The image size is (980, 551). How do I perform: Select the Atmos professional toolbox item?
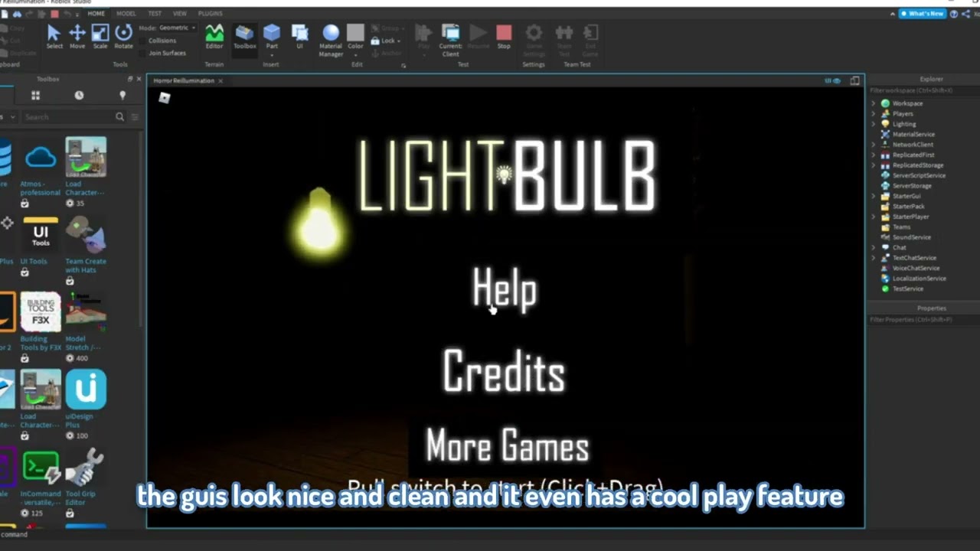click(41, 172)
